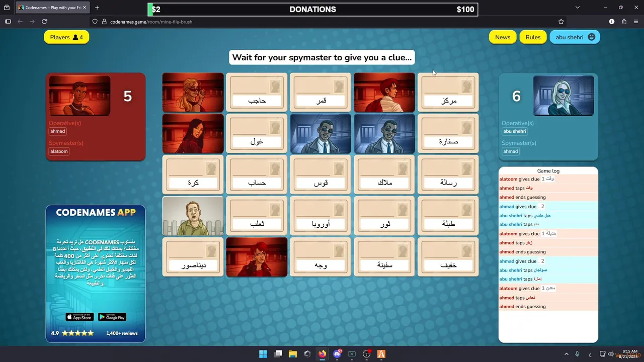
Task: Select the Codenames browser tab
Action: coord(53,8)
